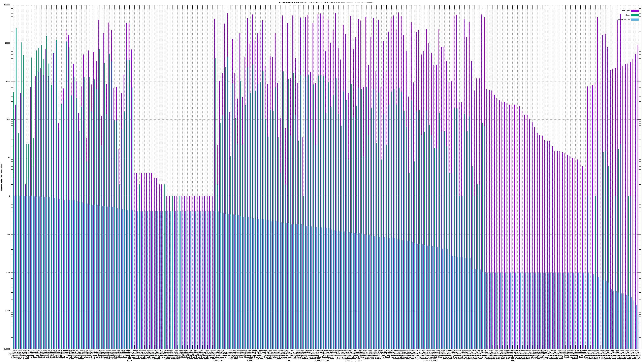
Task: Click the 'Not Spam' legend label
Action: (626, 11)
